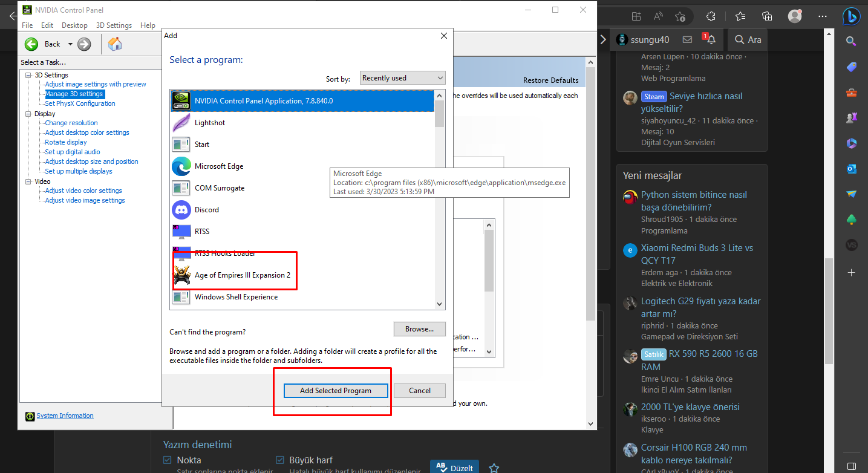
Task: Click the grey Forward arrow in NVIDIA toolbar
Action: click(84, 44)
